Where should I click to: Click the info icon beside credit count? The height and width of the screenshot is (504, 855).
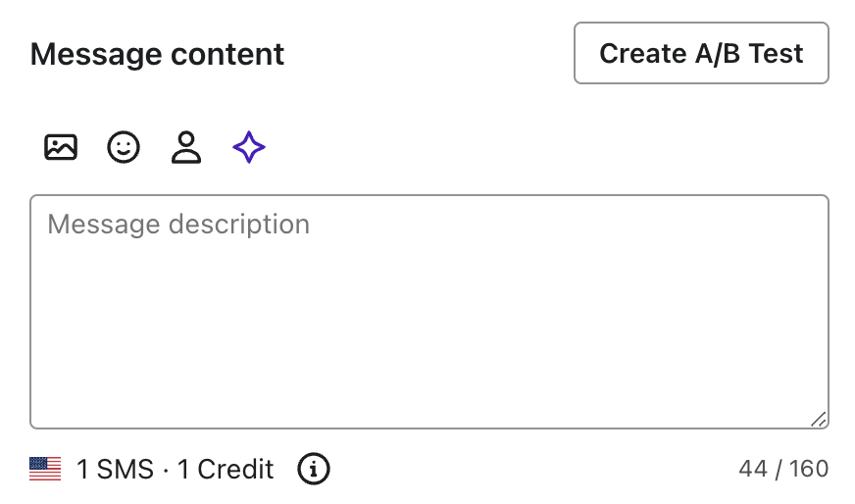(x=314, y=470)
